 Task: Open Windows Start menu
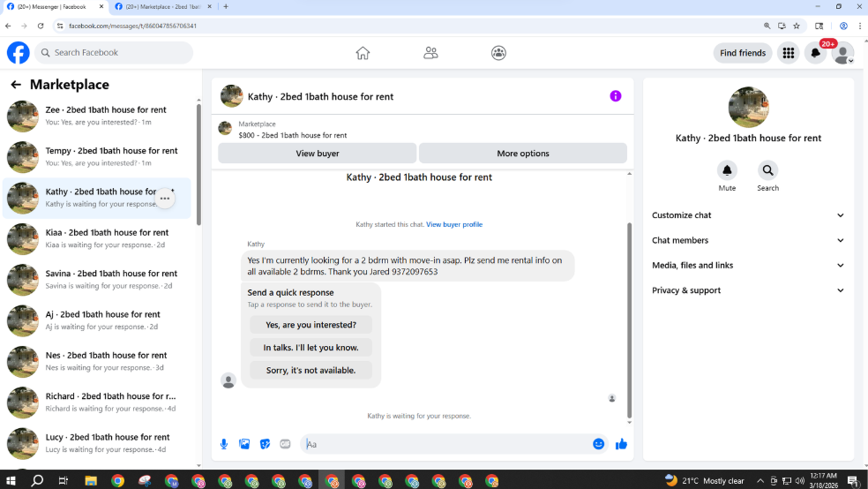coord(11,480)
